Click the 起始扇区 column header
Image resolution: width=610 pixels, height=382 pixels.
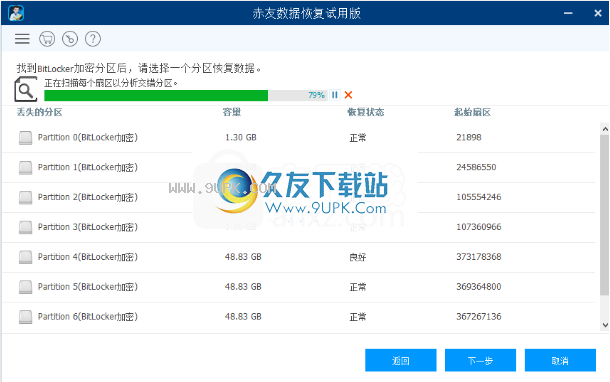473,112
